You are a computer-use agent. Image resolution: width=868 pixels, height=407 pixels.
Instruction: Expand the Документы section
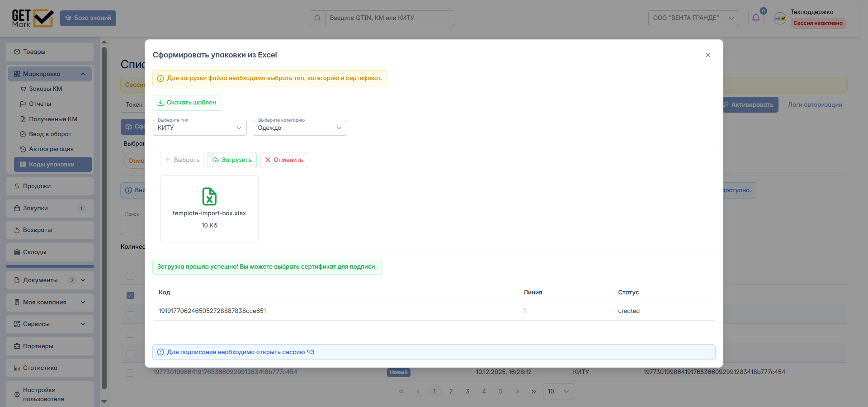click(x=50, y=280)
